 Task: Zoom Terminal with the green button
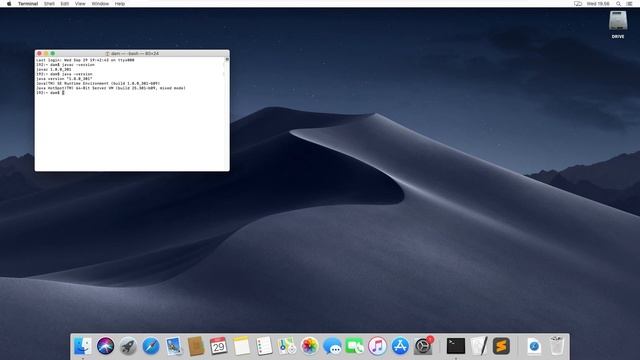53,53
